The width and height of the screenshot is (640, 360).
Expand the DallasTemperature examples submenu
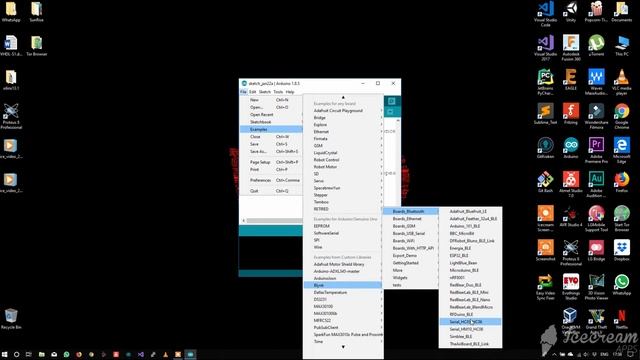(343, 293)
